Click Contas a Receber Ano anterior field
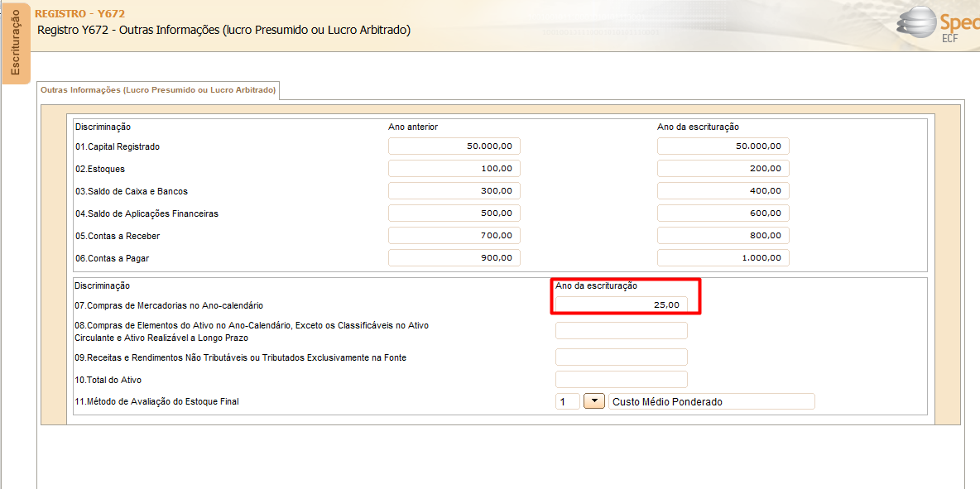 (454, 236)
